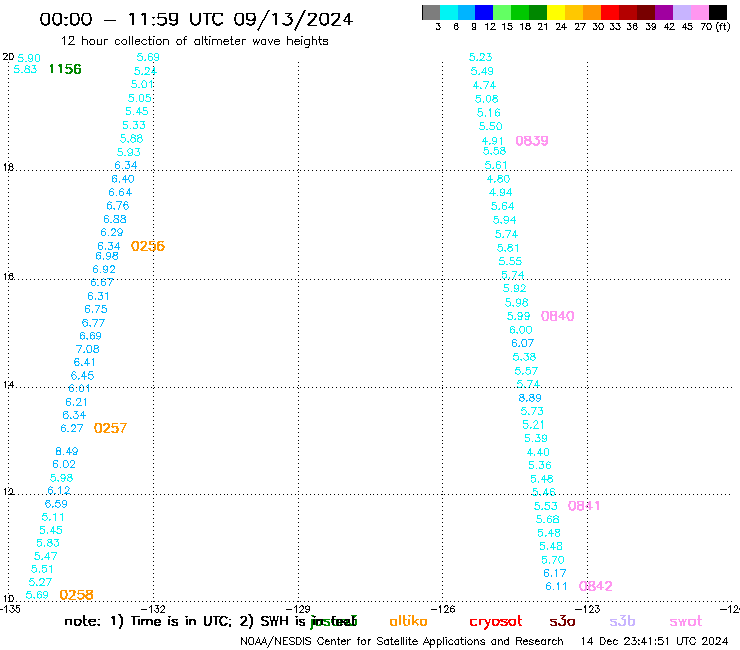Click the 6.64 wave height value
Screen dimensions: 740x650
(x=120, y=192)
